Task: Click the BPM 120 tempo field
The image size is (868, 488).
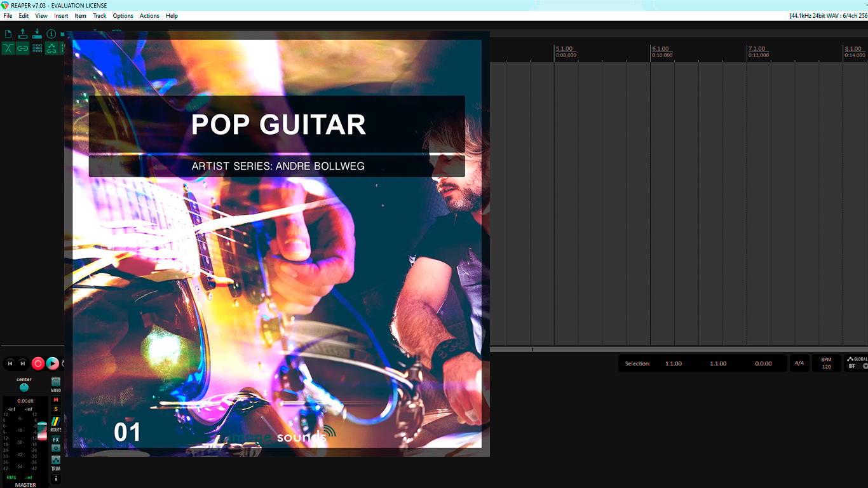Action: pyautogui.click(x=826, y=363)
